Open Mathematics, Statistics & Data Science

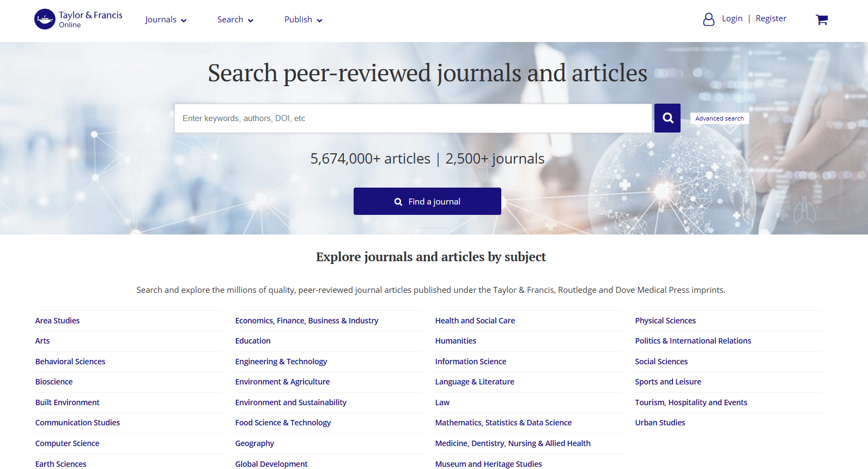(503, 423)
